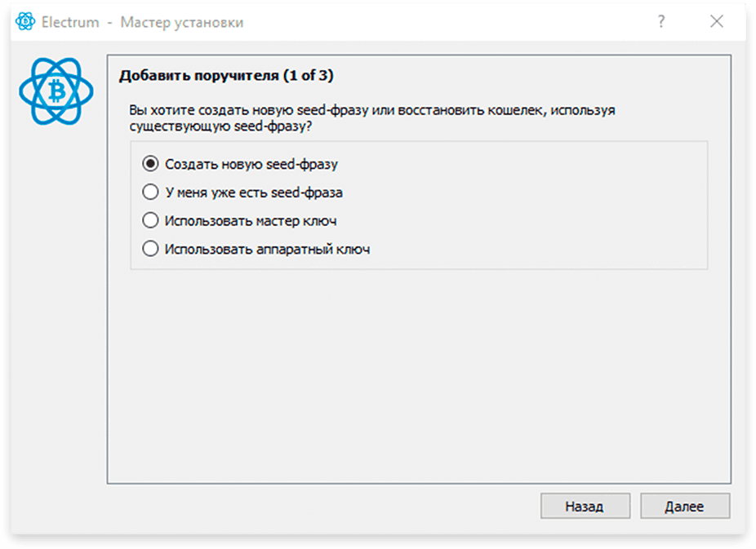
Task: Go back with the "Назад" button
Action: pos(585,506)
